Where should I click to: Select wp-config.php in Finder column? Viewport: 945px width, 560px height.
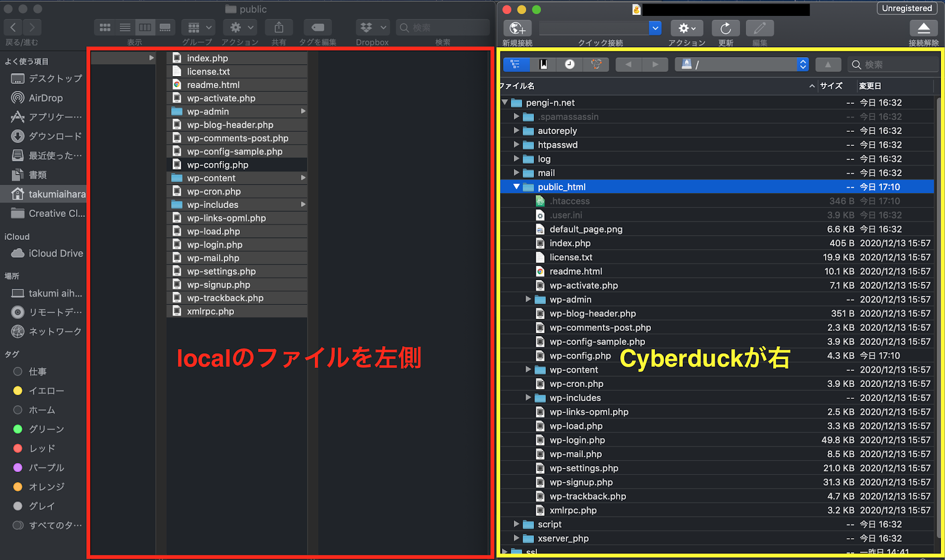coord(237,165)
